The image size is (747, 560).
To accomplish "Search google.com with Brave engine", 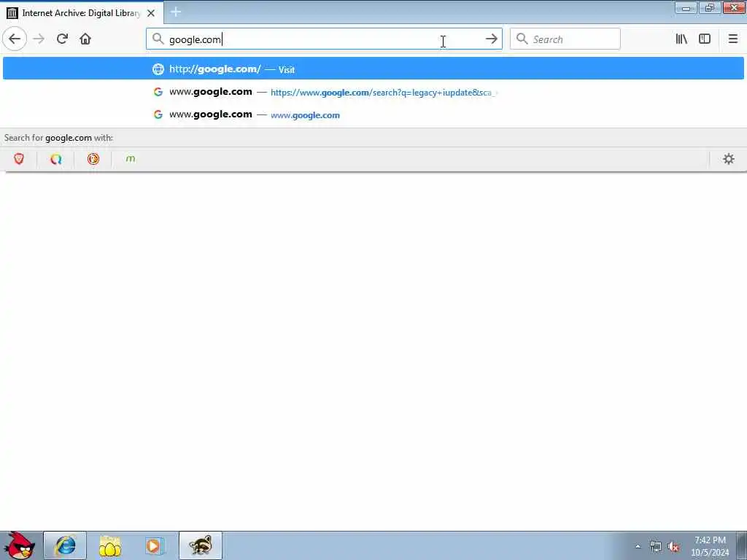I will point(19,159).
